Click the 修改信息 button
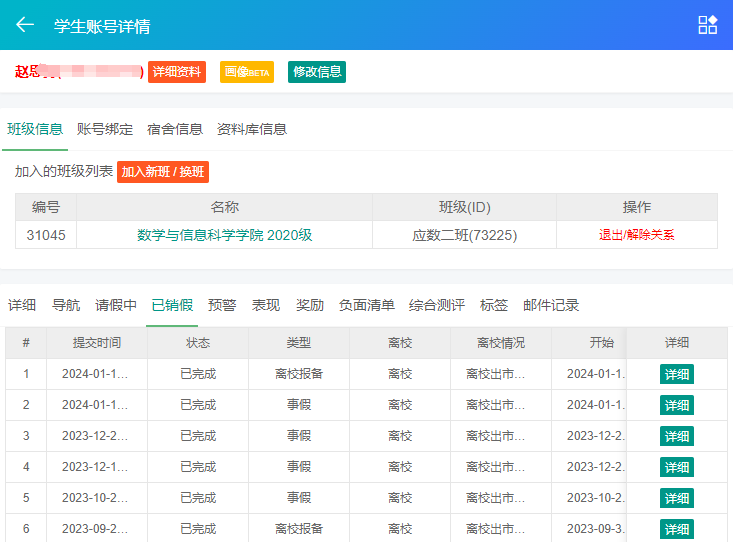The image size is (733, 542). [317, 72]
